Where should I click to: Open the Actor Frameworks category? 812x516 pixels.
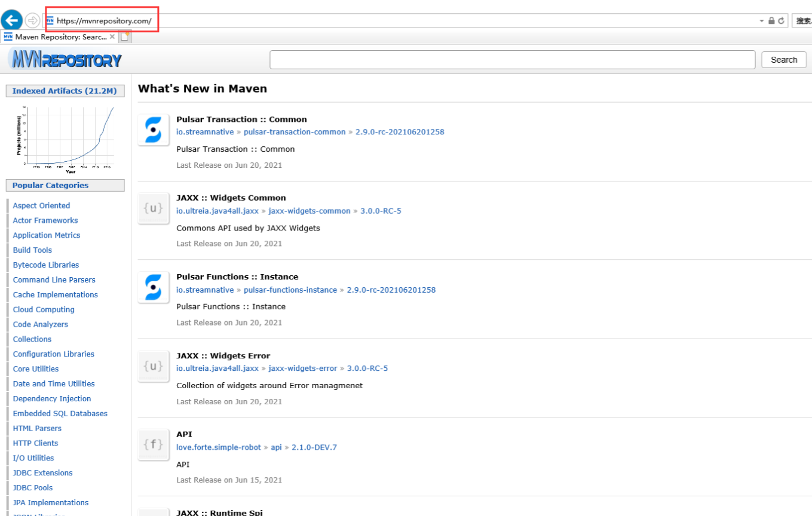[x=45, y=220]
